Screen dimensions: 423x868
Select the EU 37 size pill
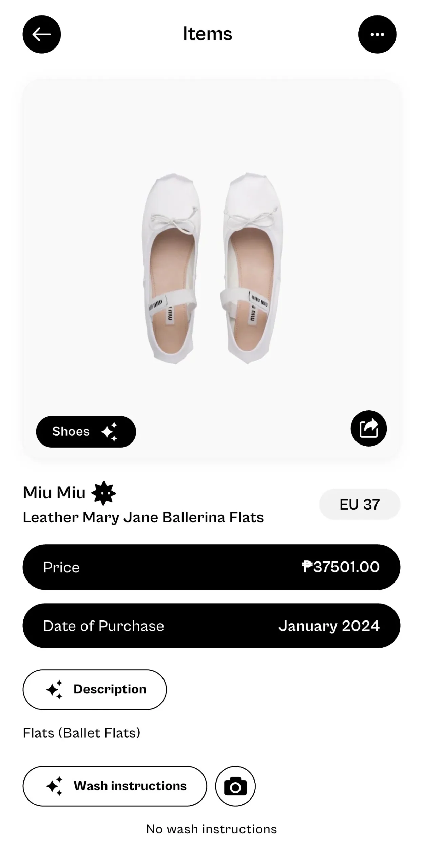tap(360, 504)
